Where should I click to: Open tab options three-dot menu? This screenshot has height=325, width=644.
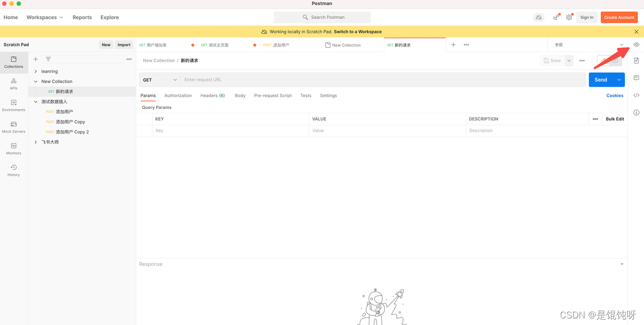click(x=466, y=45)
